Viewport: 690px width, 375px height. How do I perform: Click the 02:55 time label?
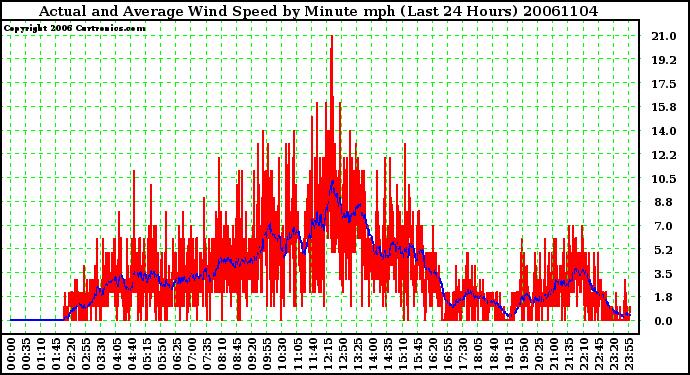(86, 354)
